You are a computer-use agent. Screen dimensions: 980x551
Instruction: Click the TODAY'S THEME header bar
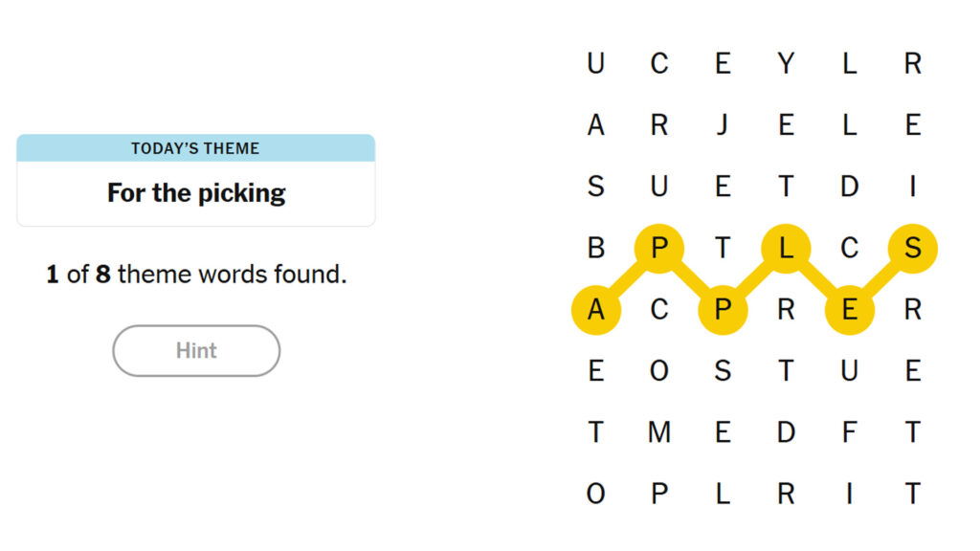[x=195, y=148]
